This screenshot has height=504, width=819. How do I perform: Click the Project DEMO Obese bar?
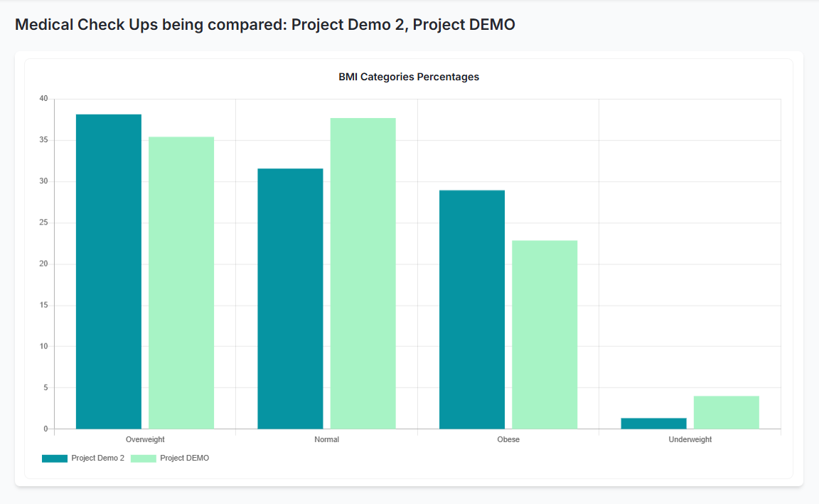click(x=545, y=335)
